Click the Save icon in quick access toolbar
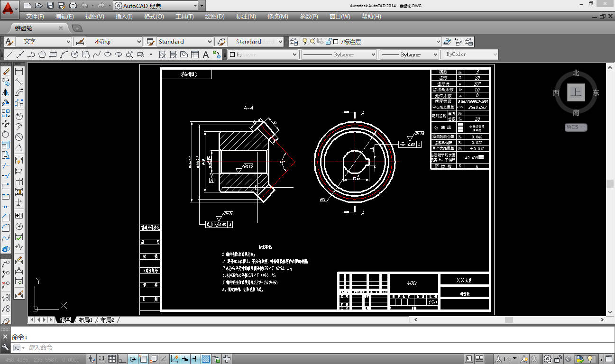The width and height of the screenshot is (615, 364). [50, 6]
